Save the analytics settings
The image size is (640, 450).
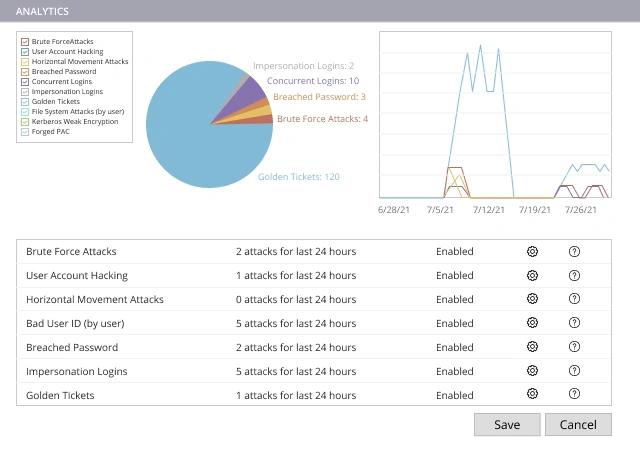[507, 425]
